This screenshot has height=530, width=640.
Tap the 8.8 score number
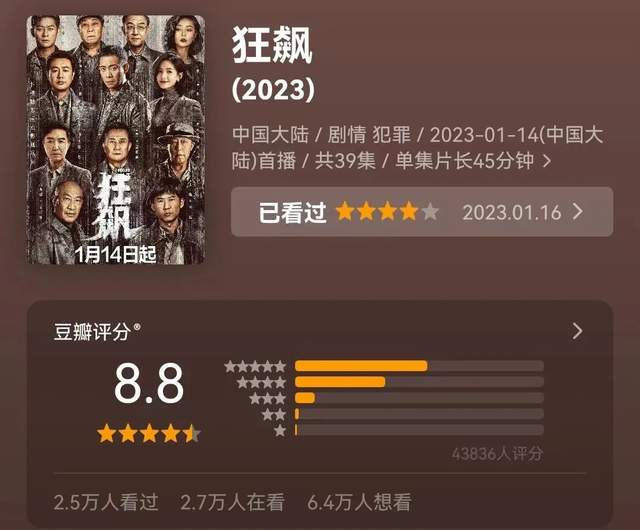click(149, 383)
